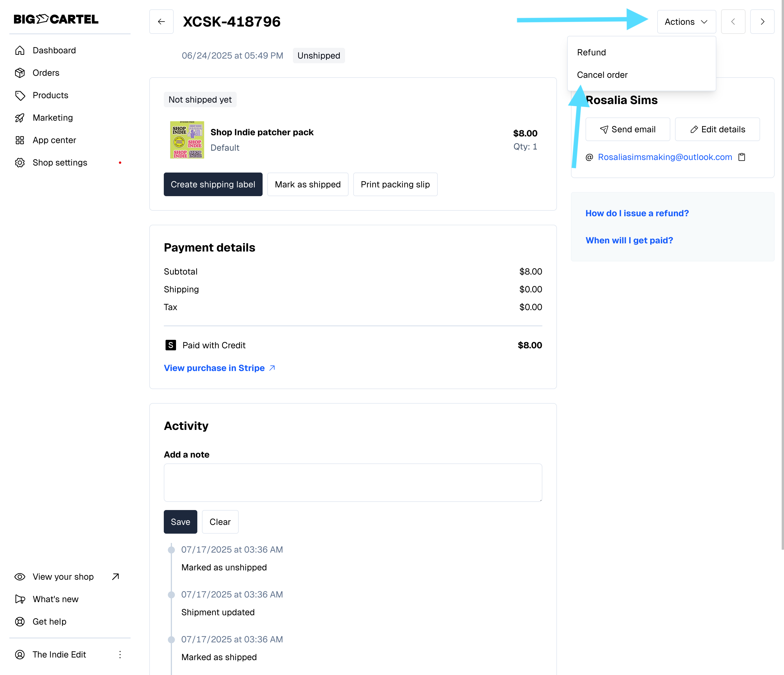
Task: Select Products in the sidebar
Action: tap(50, 95)
